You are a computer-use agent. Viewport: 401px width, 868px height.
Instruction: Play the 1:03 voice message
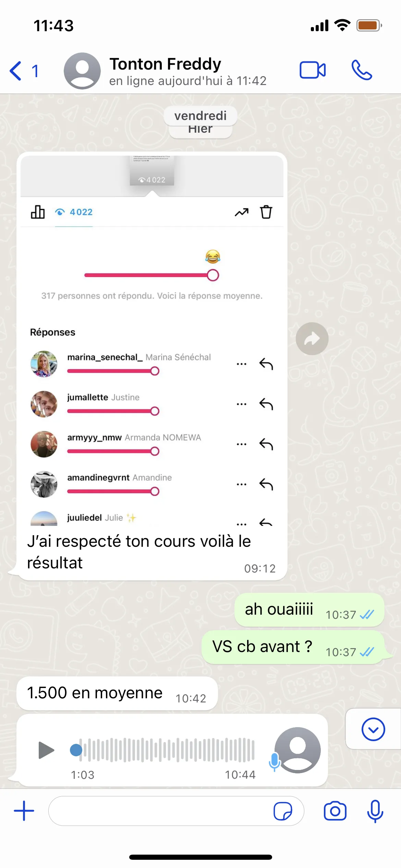pyautogui.click(x=46, y=750)
